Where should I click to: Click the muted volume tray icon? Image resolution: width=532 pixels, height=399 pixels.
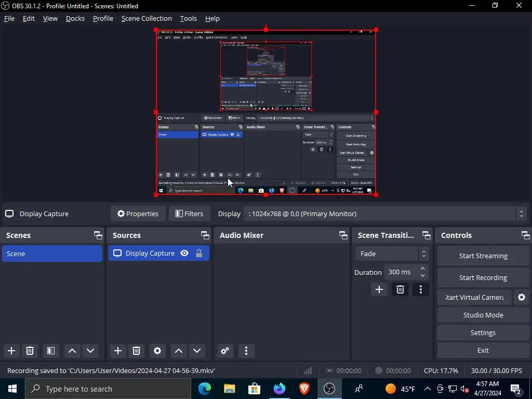point(465,389)
